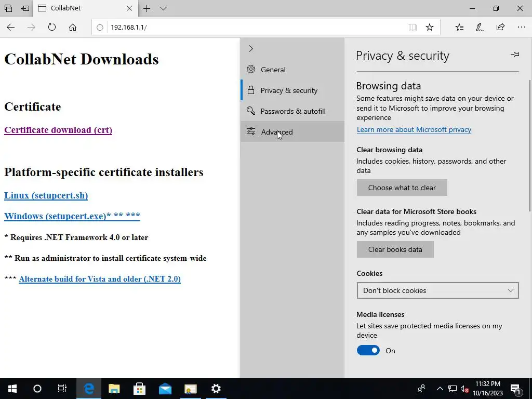
Task: Click the network tray icon
Action: point(453,389)
